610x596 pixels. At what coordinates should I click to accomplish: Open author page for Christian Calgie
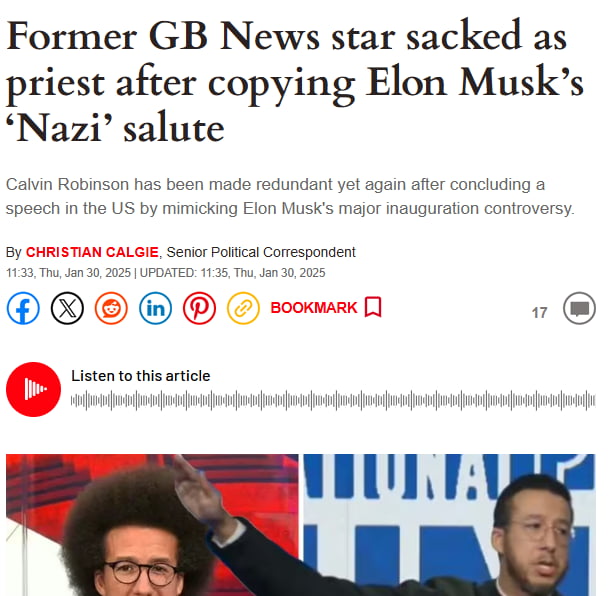92,252
